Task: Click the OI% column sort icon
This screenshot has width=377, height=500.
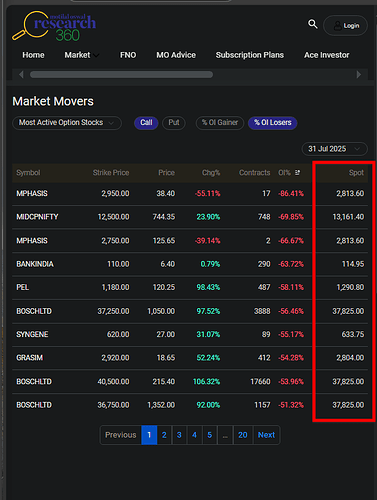Action: 297,173
